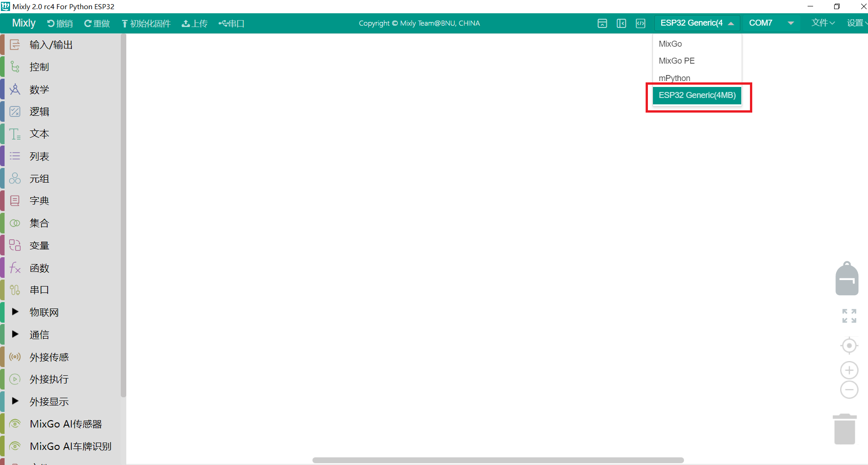Viewport: 868px width, 465px height.
Task: Toggle the sidebar collapse icon in the top bar
Action: (621, 23)
